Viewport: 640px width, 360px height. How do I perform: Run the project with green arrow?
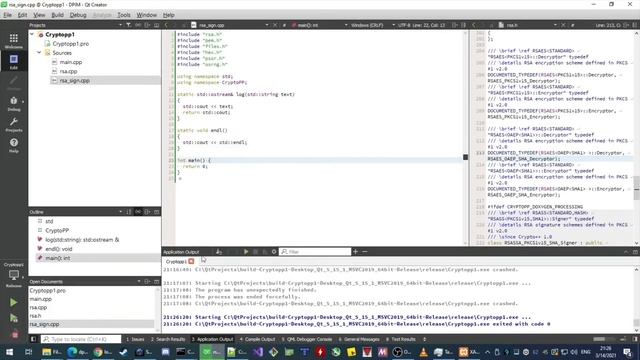(13, 302)
